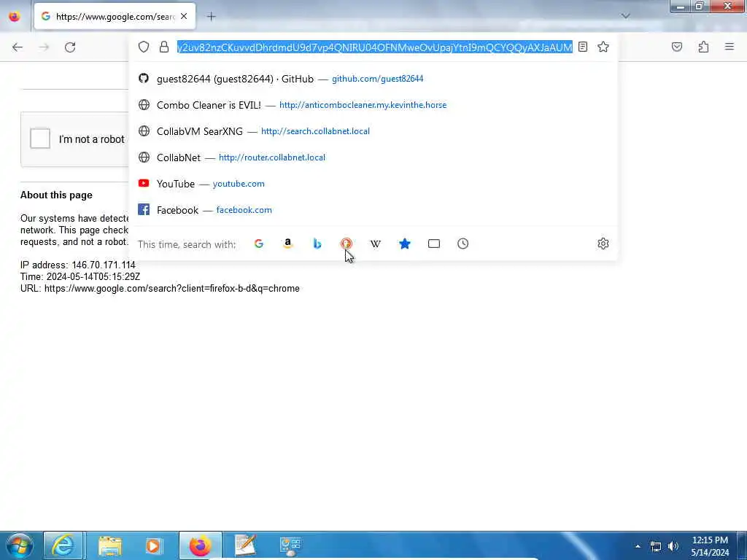Click the Firefox back arrow
This screenshot has height=560, width=747.
(18, 47)
